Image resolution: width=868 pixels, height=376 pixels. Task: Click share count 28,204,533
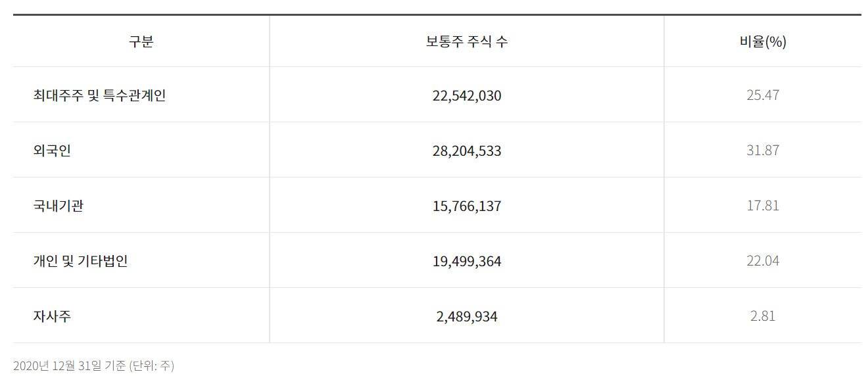(467, 151)
